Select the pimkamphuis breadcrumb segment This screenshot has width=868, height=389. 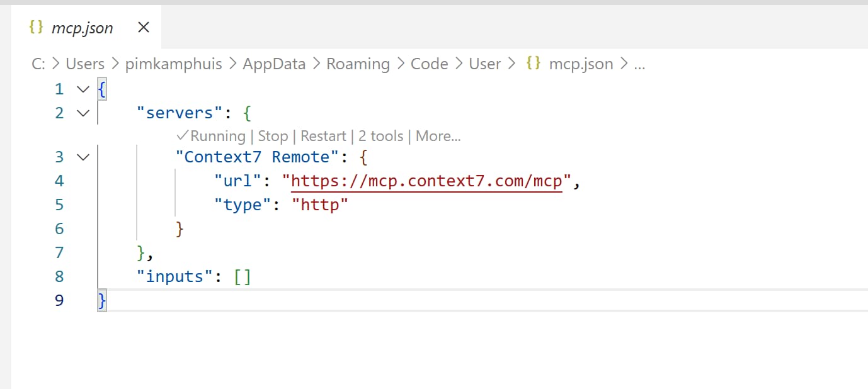point(173,64)
